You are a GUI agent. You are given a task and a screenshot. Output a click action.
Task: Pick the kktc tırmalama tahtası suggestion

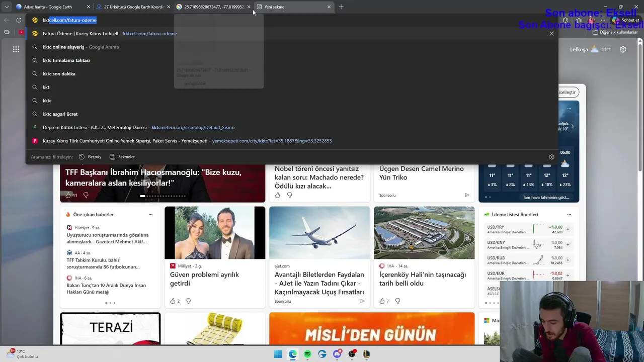292,60
